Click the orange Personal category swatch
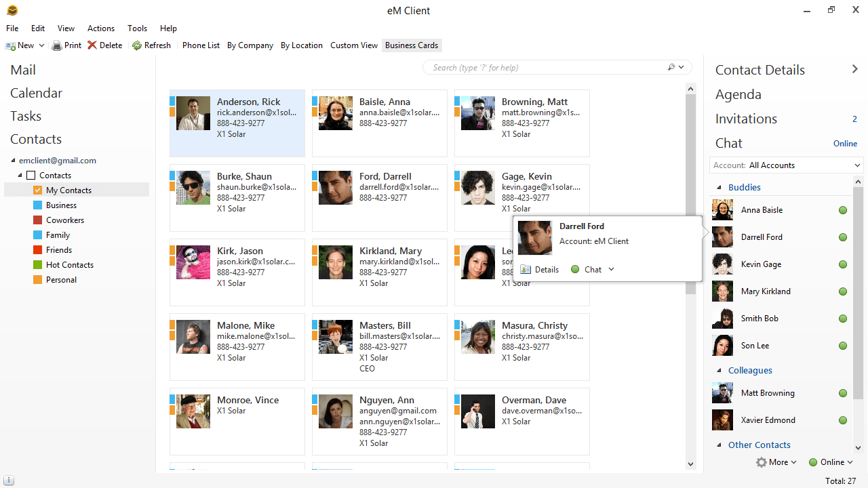Image resolution: width=868 pixels, height=488 pixels. (x=38, y=280)
